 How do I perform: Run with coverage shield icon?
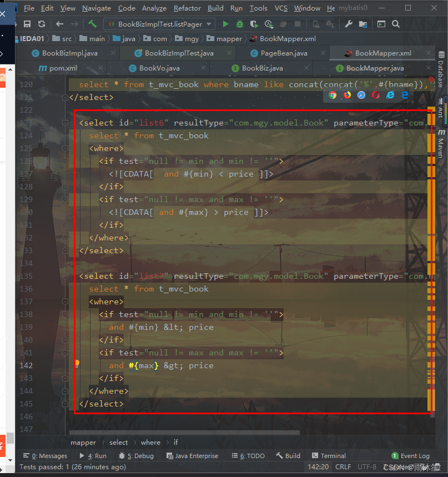[x=254, y=24]
